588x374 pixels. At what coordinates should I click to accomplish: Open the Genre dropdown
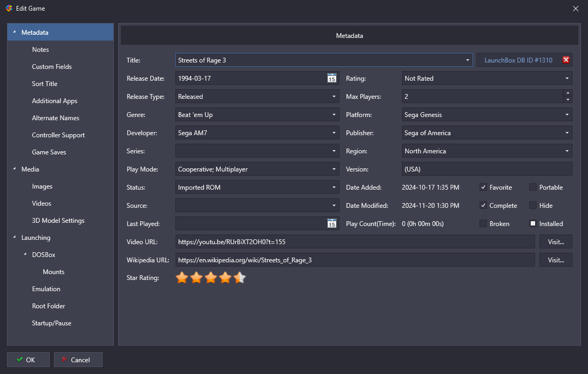tap(332, 114)
